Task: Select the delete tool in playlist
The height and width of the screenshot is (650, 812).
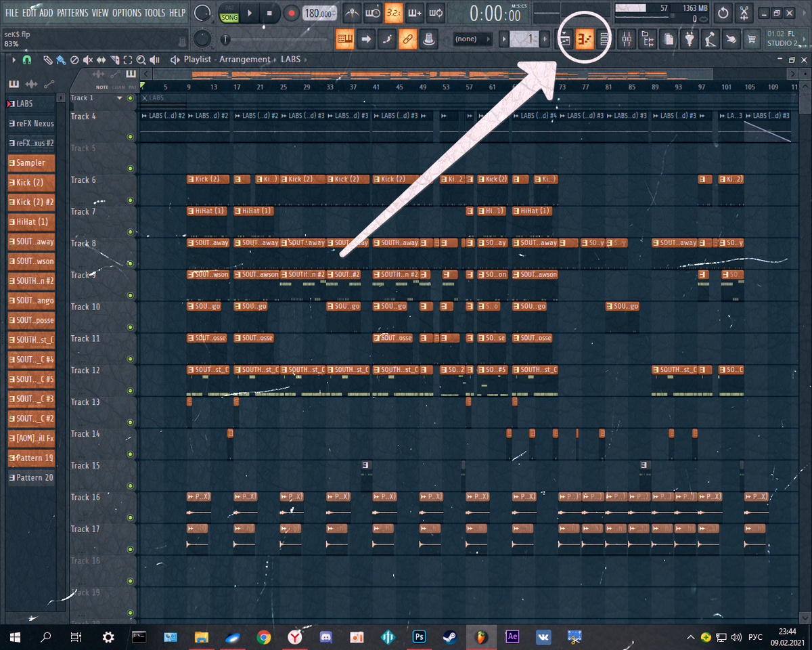Action: (74, 60)
